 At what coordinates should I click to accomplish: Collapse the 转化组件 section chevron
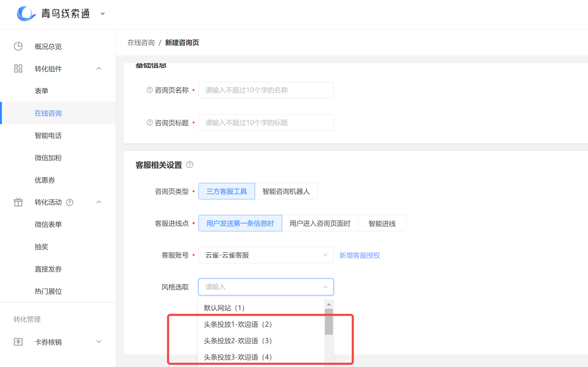click(x=99, y=69)
